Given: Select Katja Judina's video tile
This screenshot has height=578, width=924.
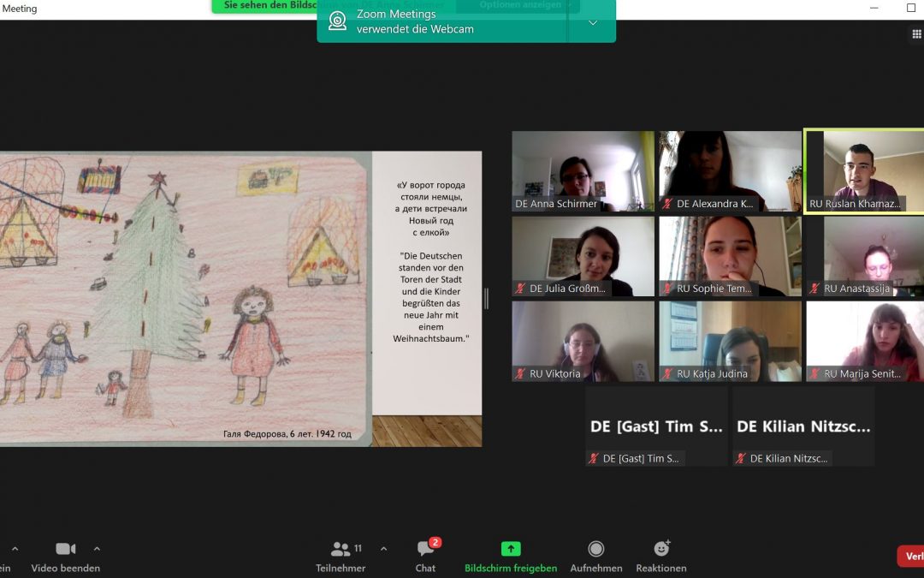Looking at the screenshot, I should click(730, 341).
